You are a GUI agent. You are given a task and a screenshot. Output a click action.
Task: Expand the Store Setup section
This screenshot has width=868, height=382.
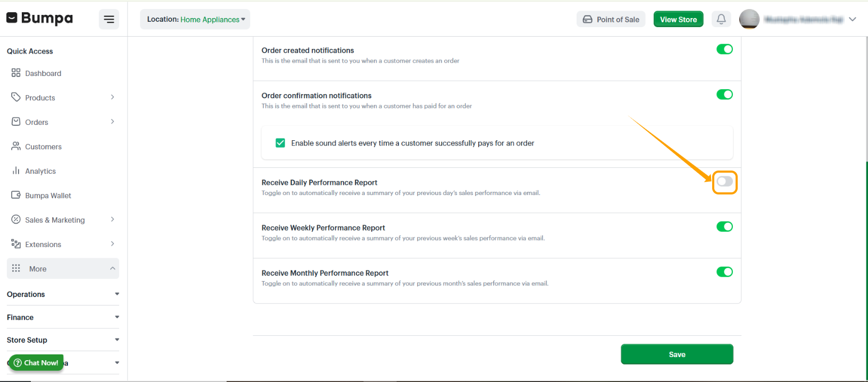pos(63,340)
